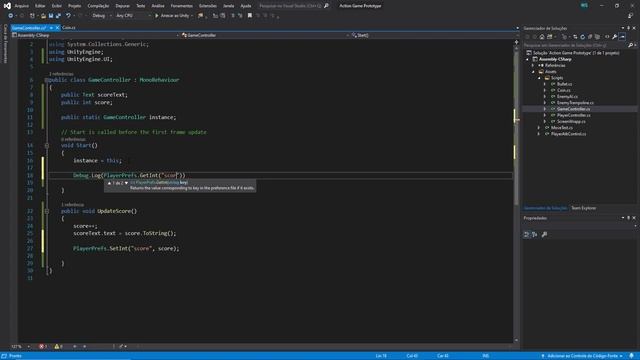
Task: Expand the MoveTest.cs node
Action: coord(539,128)
